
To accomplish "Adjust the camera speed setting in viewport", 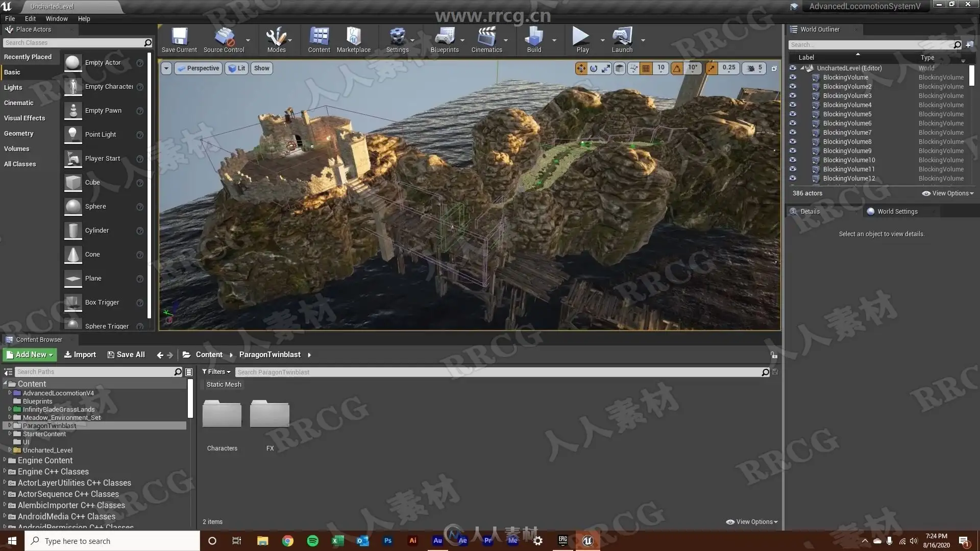I will 755,68.
